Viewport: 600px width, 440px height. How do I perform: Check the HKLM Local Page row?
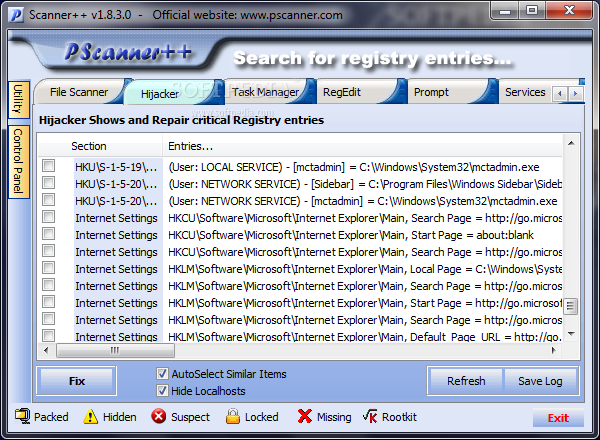pyautogui.click(x=49, y=268)
